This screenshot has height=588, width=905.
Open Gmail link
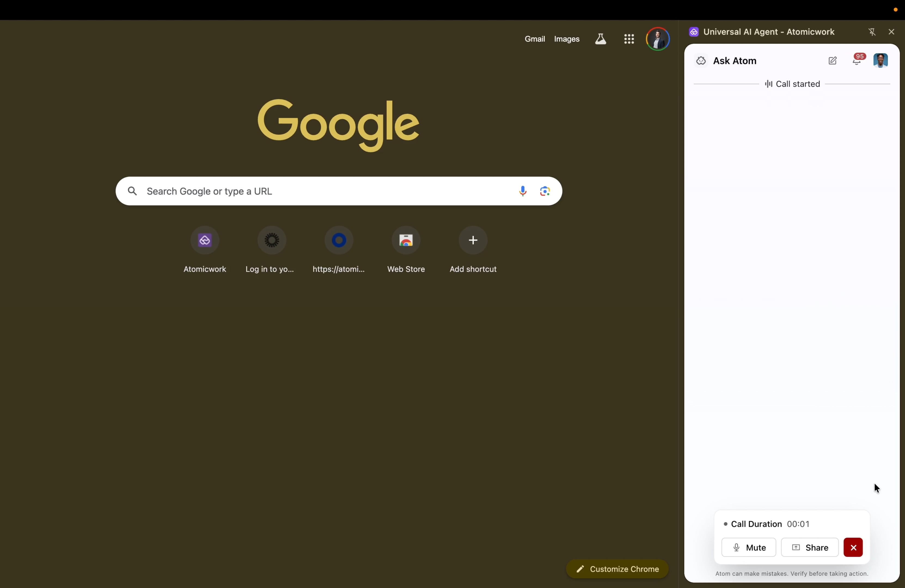535,39
